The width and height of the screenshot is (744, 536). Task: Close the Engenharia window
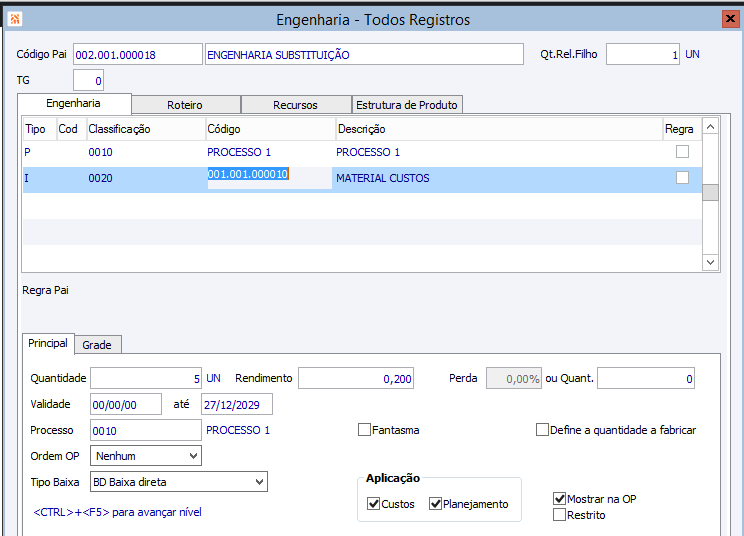729,18
